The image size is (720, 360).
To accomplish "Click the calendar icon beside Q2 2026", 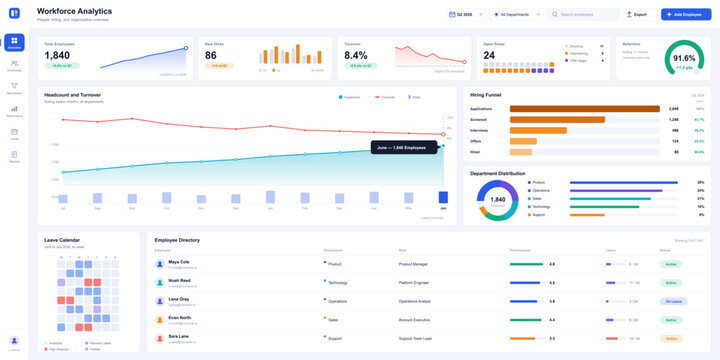I will (452, 15).
